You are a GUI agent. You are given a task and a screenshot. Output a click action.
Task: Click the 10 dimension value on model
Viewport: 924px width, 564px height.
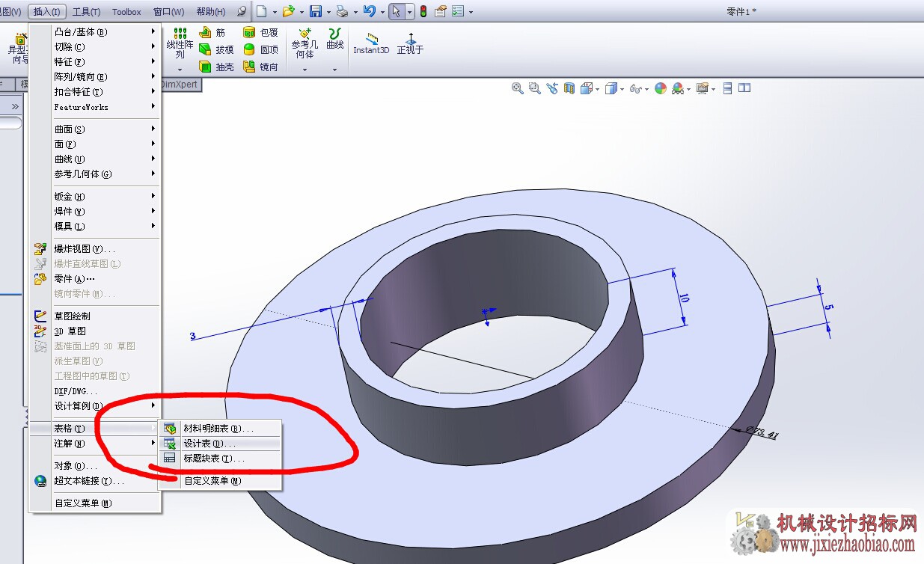pos(684,298)
